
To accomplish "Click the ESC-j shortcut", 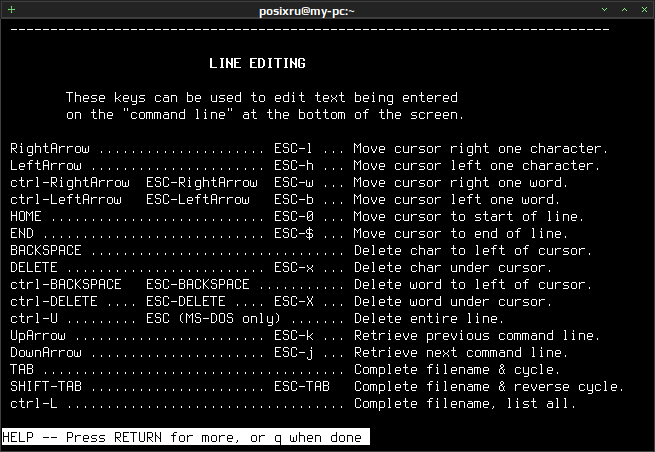I will click(x=294, y=353).
